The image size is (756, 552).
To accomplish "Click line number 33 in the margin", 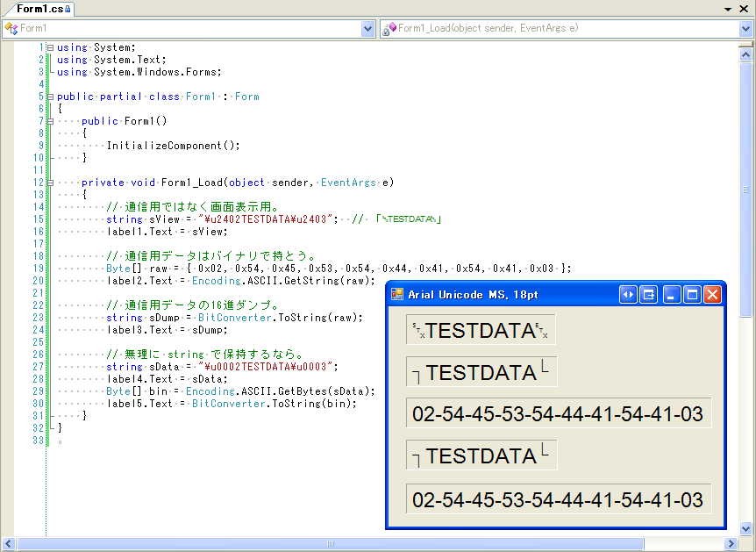I will [38, 441].
